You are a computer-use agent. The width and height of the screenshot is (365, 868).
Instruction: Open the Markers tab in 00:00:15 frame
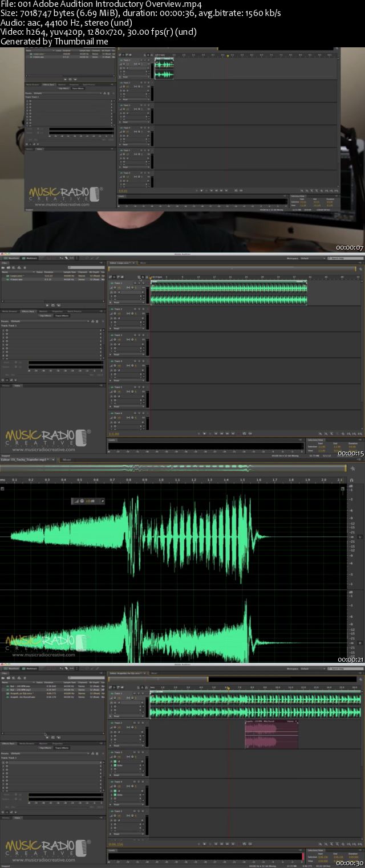[x=43, y=311]
